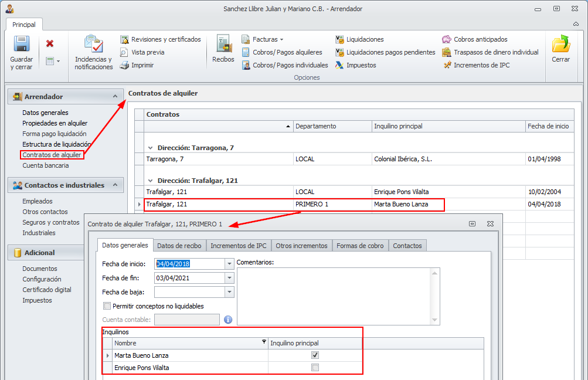Open Forma pago liquidación
588x380 pixels.
click(x=55, y=134)
